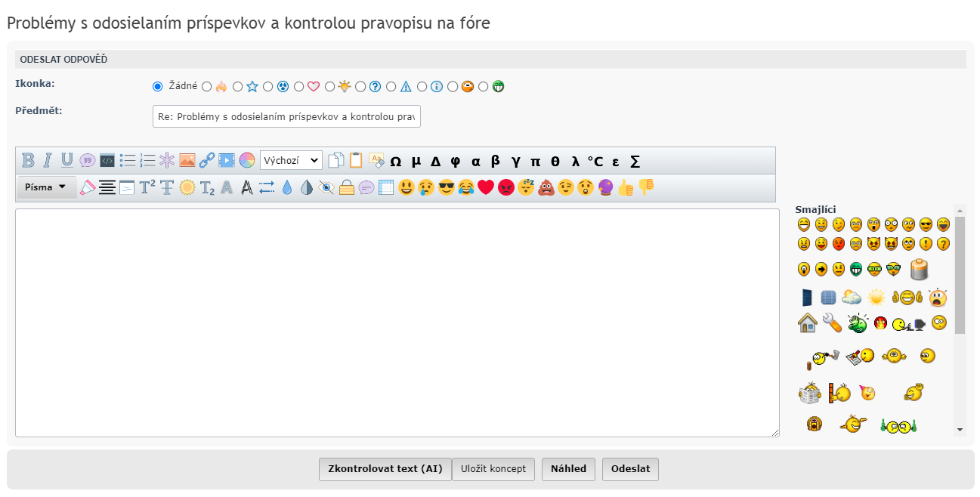The height and width of the screenshot is (497, 980).
Task: Select the info topic icon radio button
Action: click(422, 87)
